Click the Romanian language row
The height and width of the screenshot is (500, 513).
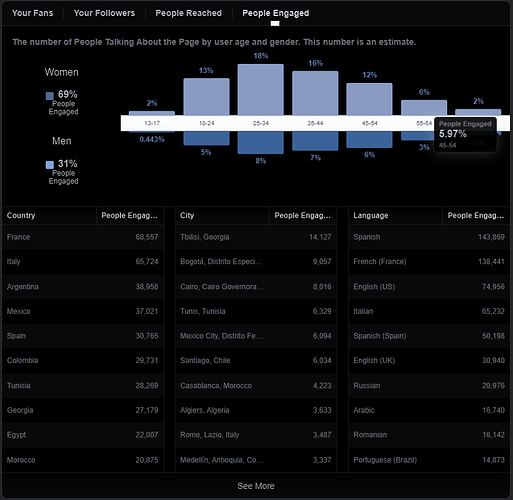click(429, 435)
